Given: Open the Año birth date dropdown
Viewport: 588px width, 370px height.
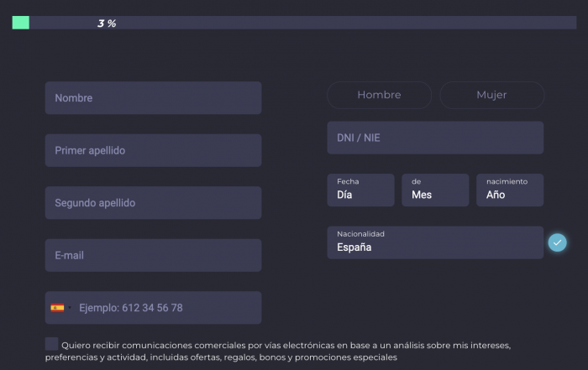Looking at the screenshot, I should 510,190.
